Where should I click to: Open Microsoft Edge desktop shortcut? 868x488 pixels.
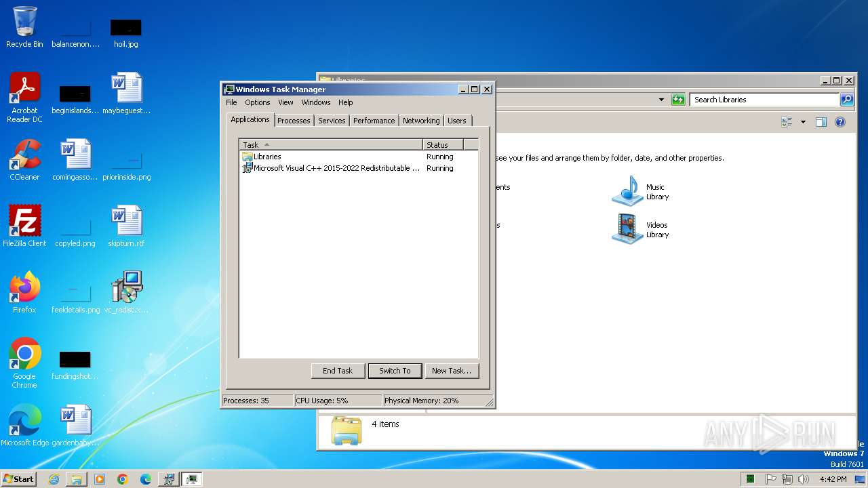click(24, 426)
